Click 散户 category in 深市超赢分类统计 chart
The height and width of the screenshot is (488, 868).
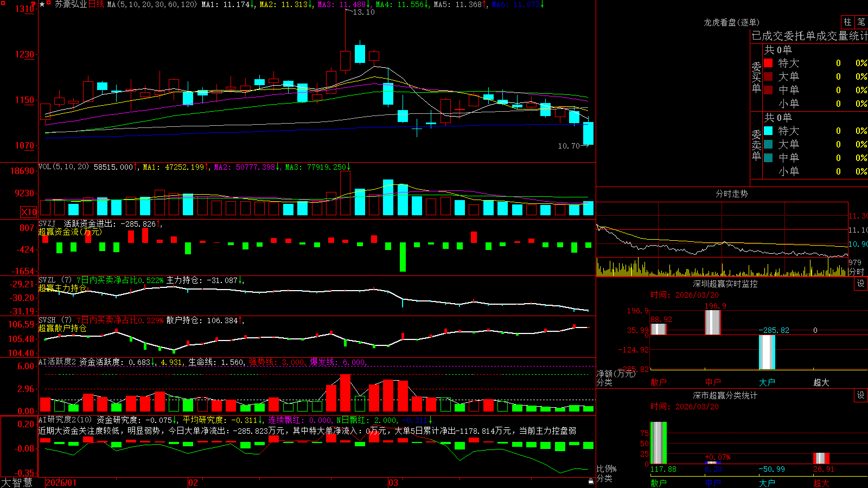click(659, 483)
